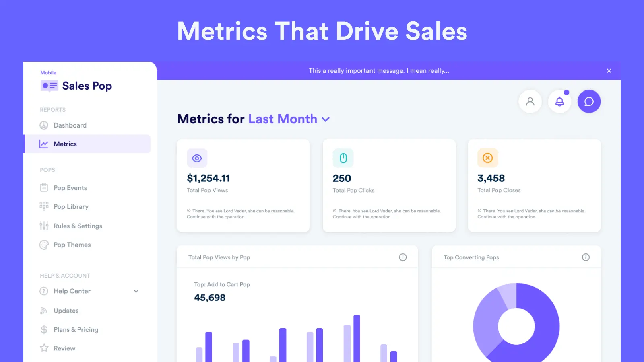644x362 pixels.
Task: Click the Review star icon
Action: pyautogui.click(x=44, y=348)
